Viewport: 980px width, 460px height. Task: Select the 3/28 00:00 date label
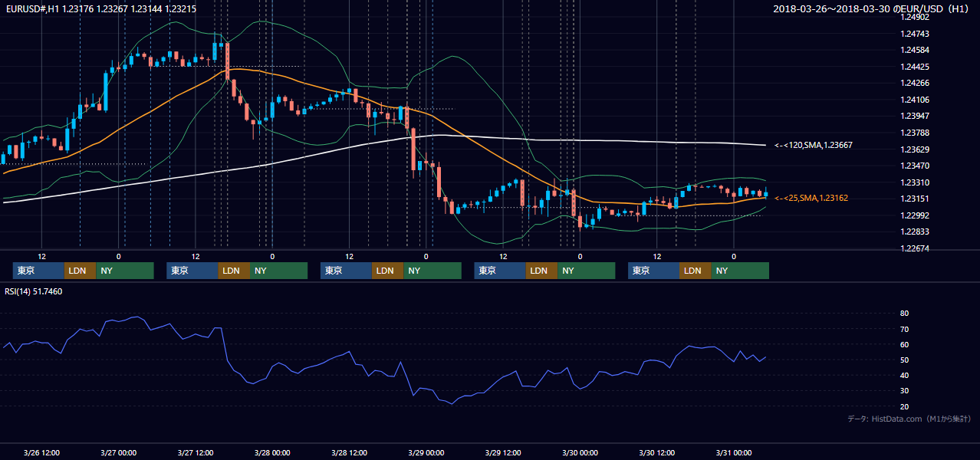[272, 452]
